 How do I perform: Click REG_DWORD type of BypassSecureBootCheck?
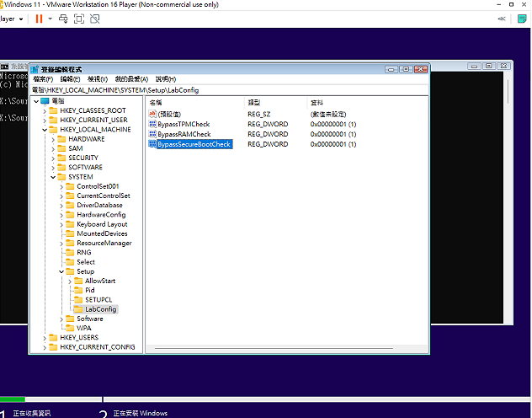tap(268, 144)
